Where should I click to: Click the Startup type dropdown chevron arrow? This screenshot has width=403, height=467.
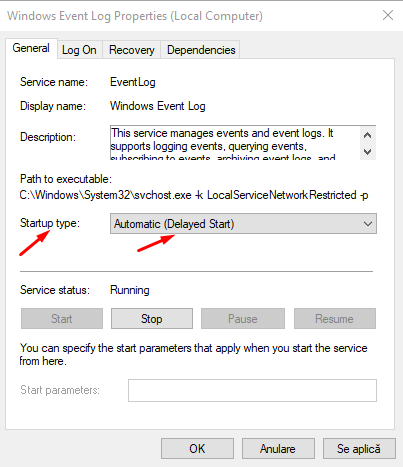pyautogui.click(x=368, y=224)
